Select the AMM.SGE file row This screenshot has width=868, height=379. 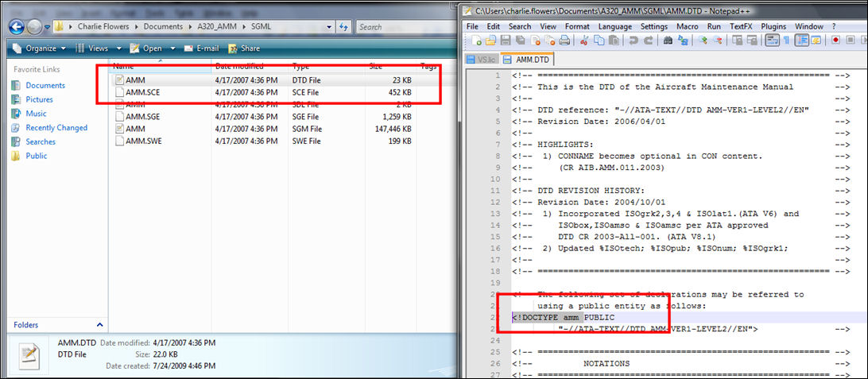pyautogui.click(x=263, y=116)
